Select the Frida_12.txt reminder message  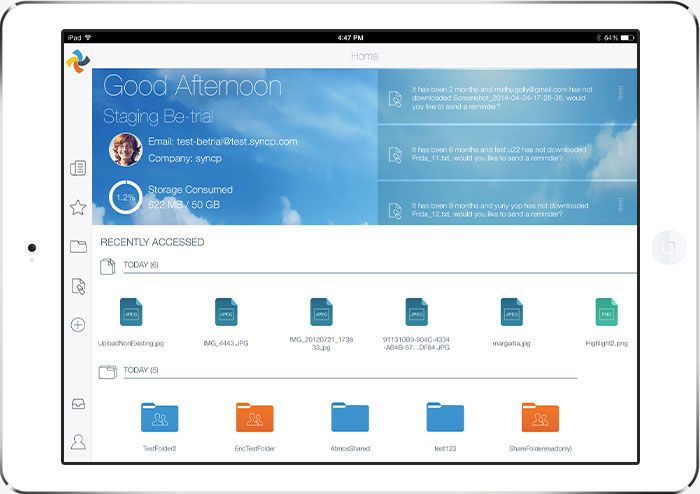tap(500, 210)
